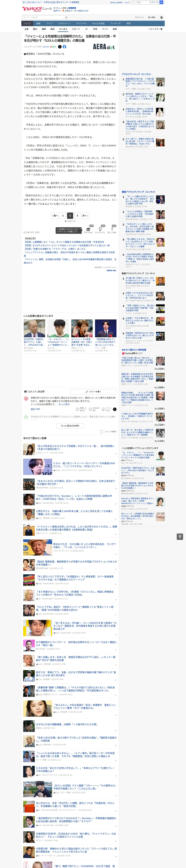Focus the キーワードを入力 search field
The image size is (186, 868).
click(44, 18)
